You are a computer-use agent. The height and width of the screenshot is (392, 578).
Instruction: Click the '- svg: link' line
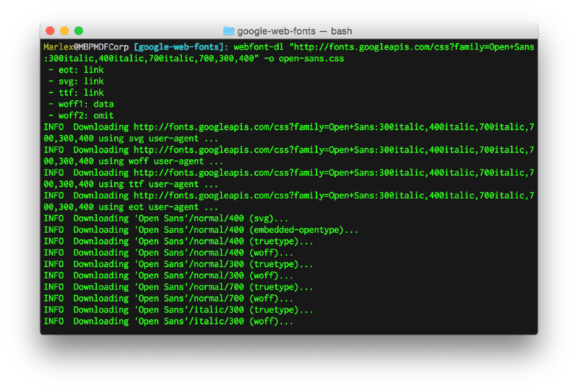pos(76,81)
